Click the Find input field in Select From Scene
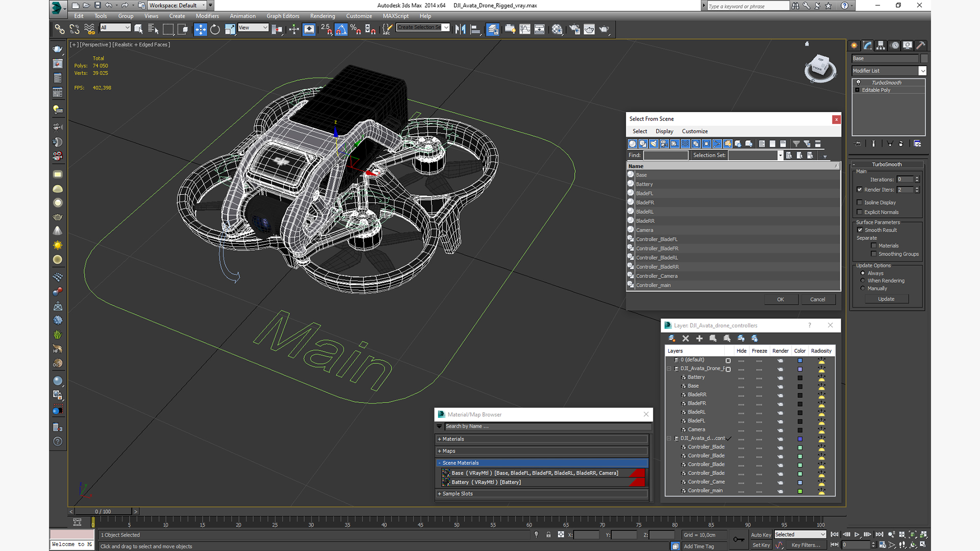 coord(666,156)
